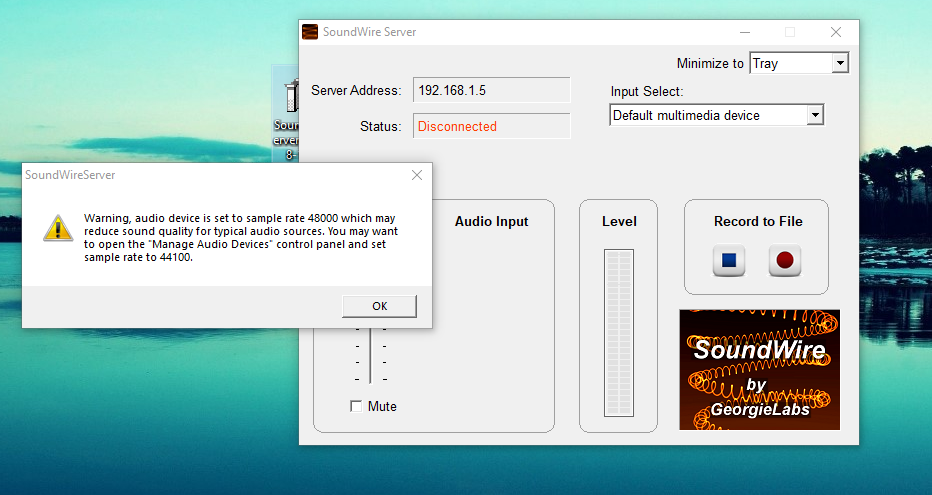The image size is (932, 495).
Task: Click the Disconnected status field
Action: click(492, 126)
